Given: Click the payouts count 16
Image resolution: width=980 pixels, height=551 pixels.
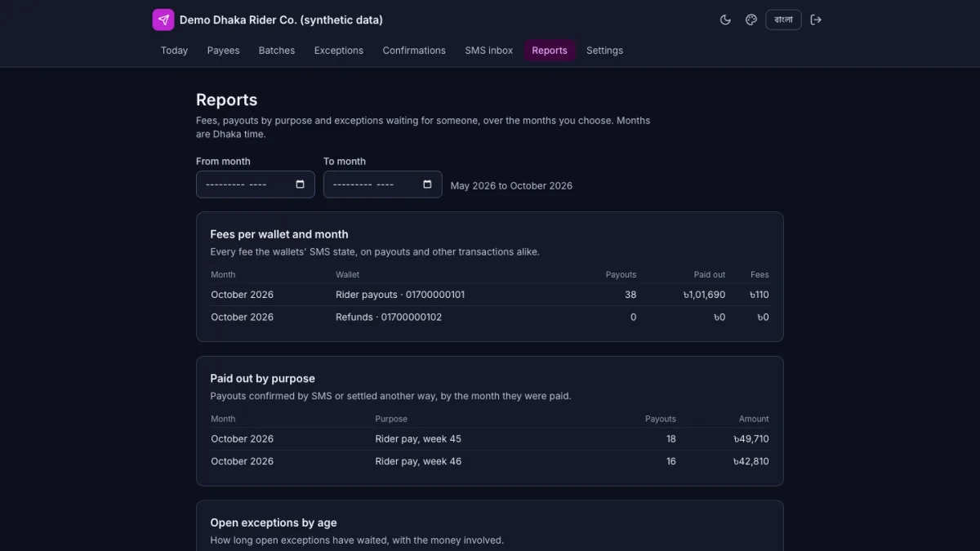Looking at the screenshot, I should (670, 462).
